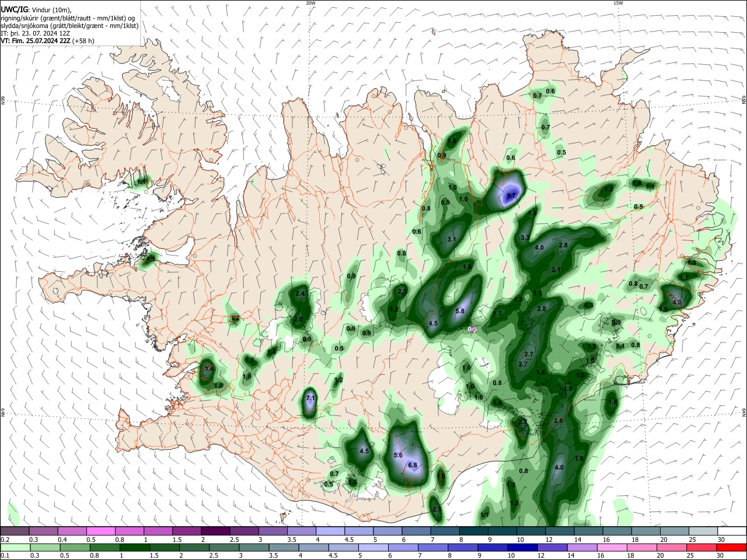The width and height of the screenshot is (747, 560).
Task: Click the 20W longitude label at the top
Action: pyautogui.click(x=310, y=3)
